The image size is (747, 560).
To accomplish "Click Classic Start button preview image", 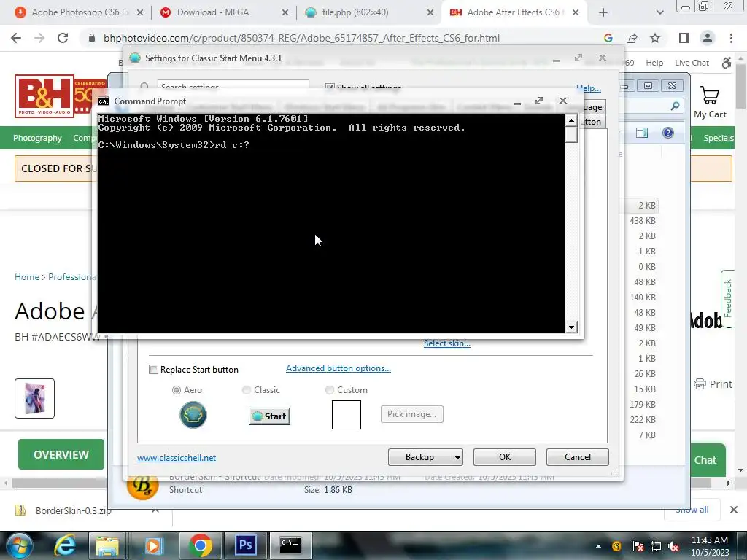I will pos(269,416).
